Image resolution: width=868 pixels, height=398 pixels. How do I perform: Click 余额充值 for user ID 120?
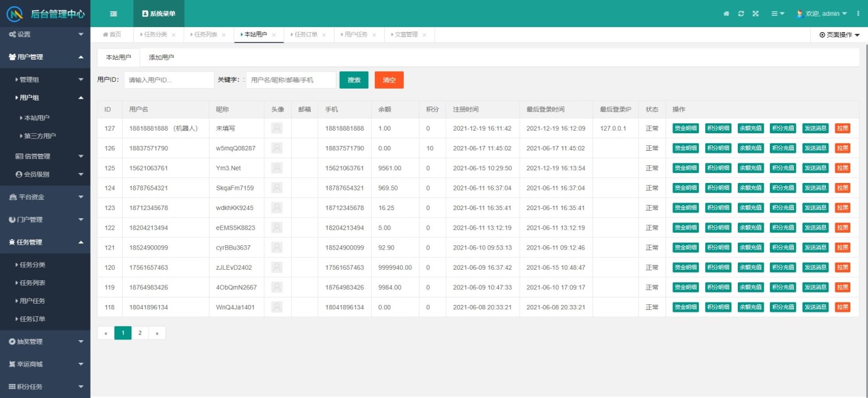point(751,267)
